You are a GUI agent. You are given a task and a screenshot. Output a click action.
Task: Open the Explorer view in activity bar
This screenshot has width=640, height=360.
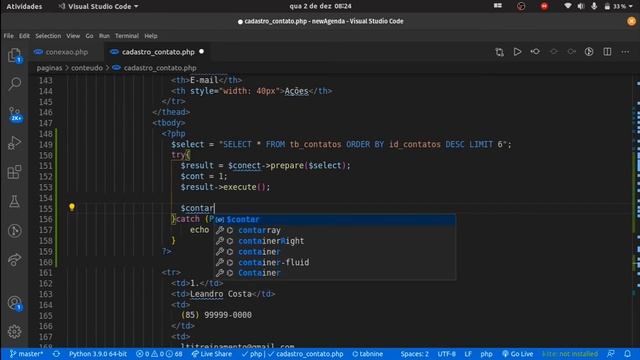coord(15,56)
